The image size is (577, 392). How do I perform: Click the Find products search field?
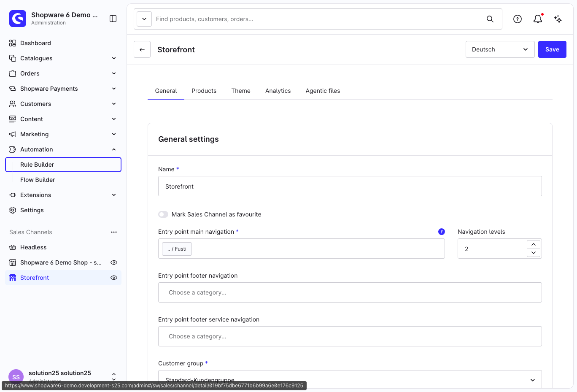(x=318, y=19)
